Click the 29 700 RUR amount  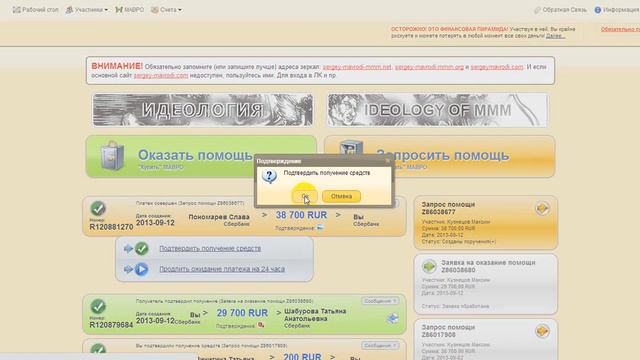pyautogui.click(x=242, y=313)
